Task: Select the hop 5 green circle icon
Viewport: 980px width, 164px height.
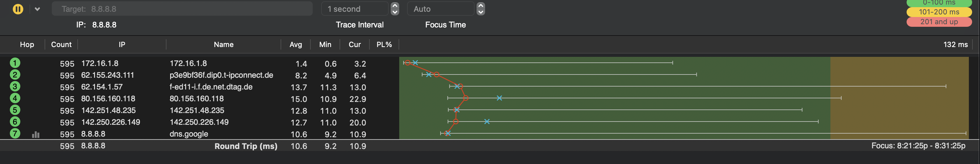Action: point(15,110)
